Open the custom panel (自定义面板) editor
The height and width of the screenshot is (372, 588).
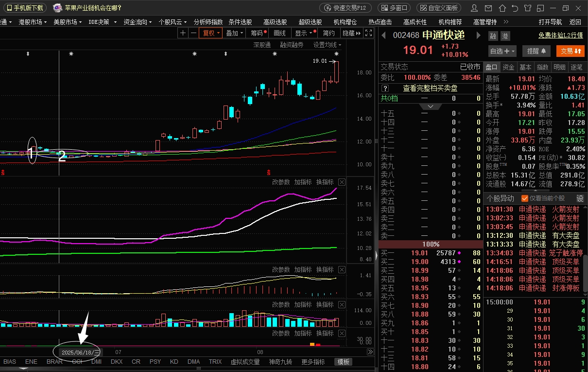[x=439, y=8]
